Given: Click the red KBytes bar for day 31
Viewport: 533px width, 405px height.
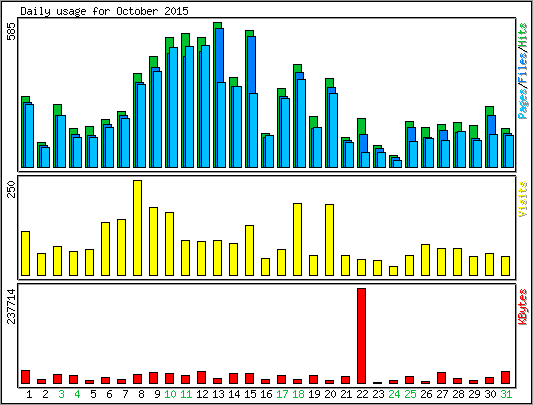Looking at the screenshot, I should click(505, 378).
